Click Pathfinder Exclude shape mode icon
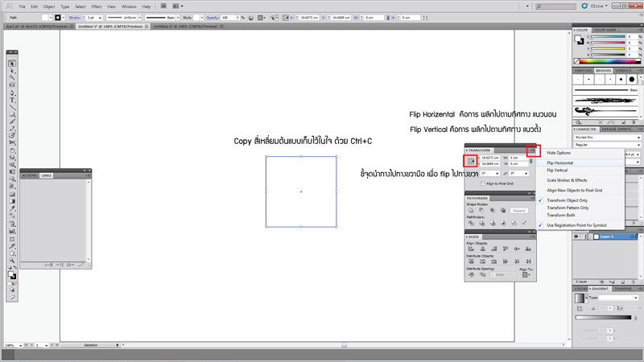The width and height of the screenshot is (644, 362). pyautogui.click(x=502, y=211)
